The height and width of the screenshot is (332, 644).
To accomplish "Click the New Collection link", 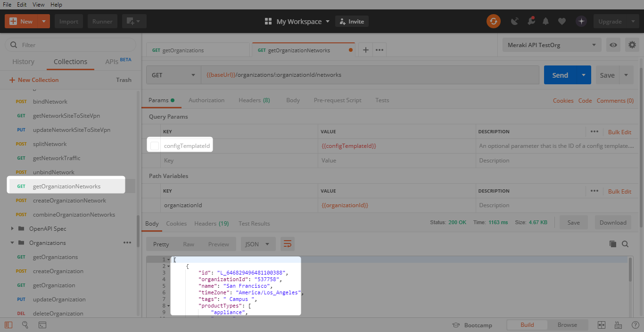I will click(34, 80).
